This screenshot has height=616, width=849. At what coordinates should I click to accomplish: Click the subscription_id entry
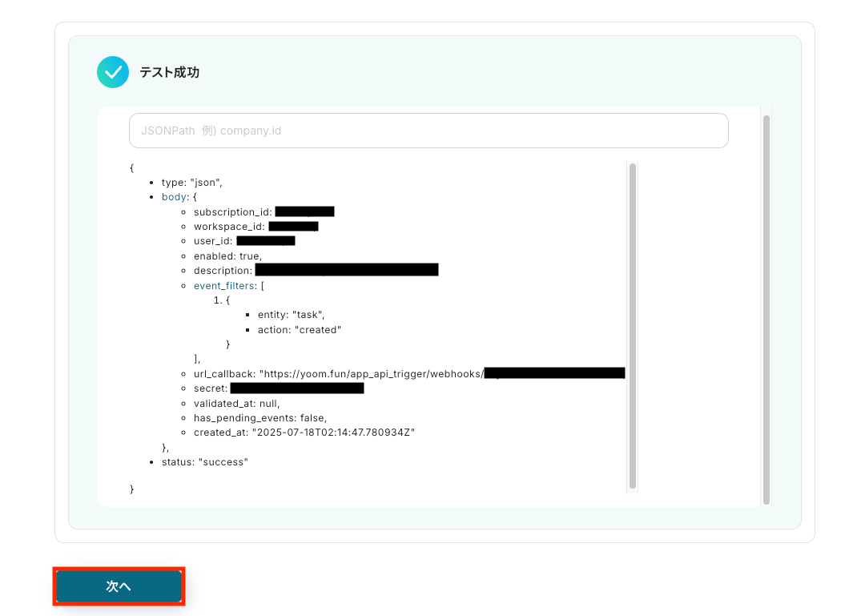coord(264,211)
